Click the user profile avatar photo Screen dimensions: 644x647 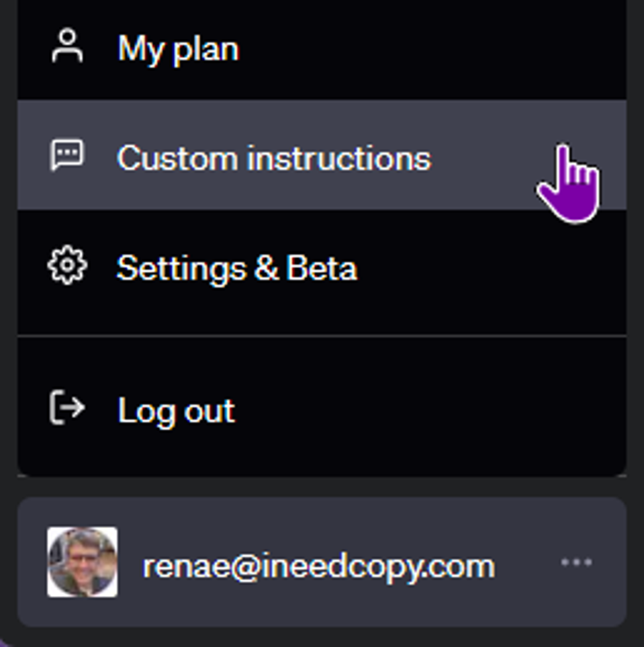click(x=82, y=562)
